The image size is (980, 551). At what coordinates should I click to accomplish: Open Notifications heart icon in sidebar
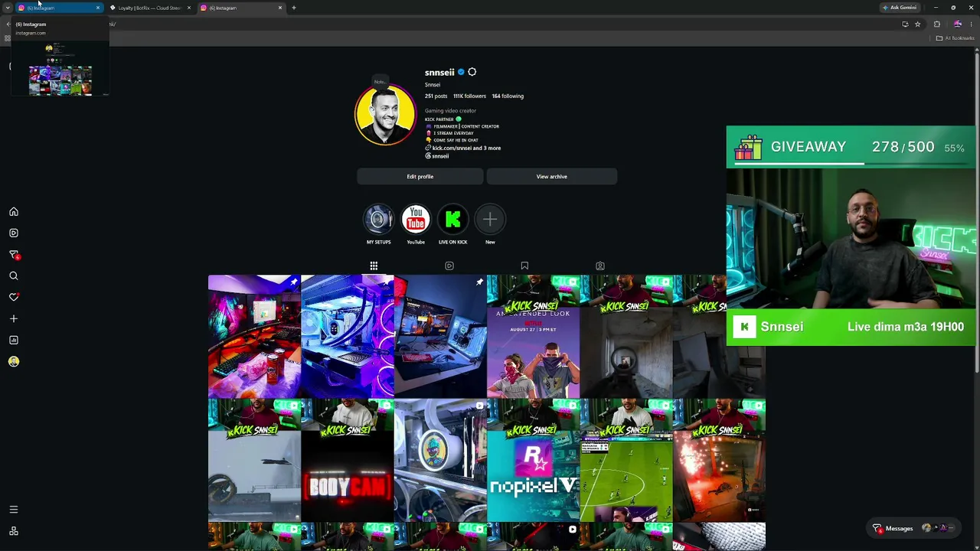coord(14,297)
